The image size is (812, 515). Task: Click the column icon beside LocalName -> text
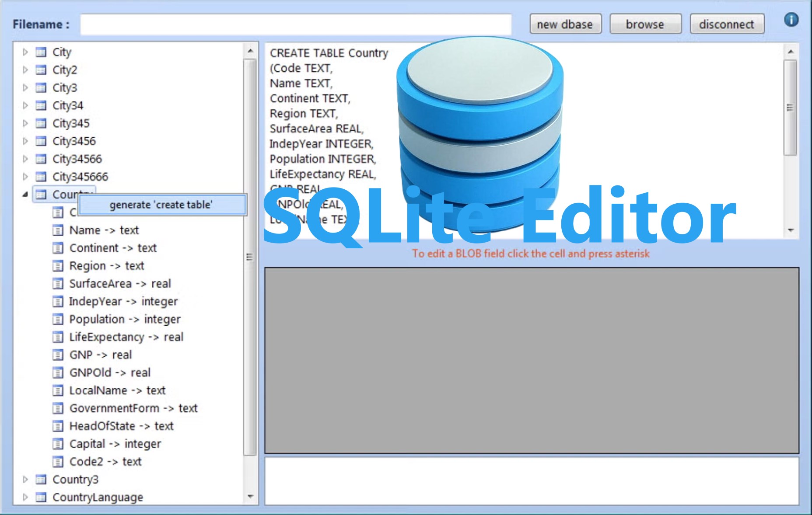58,390
